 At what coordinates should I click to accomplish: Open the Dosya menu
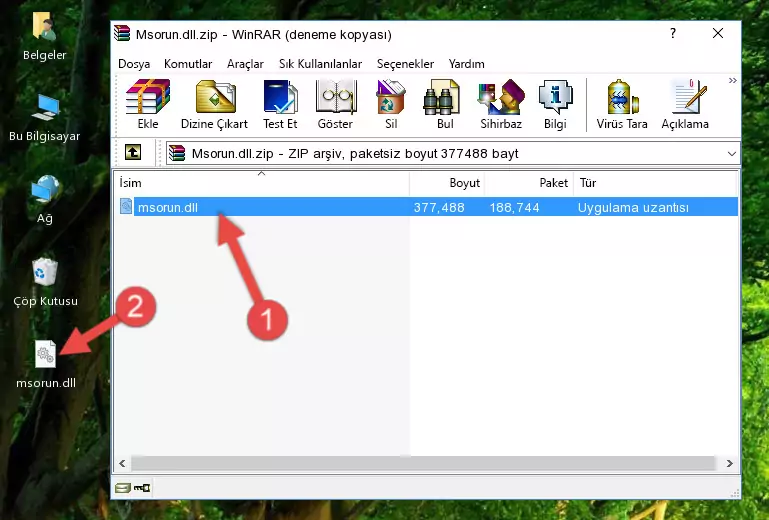[x=134, y=64]
